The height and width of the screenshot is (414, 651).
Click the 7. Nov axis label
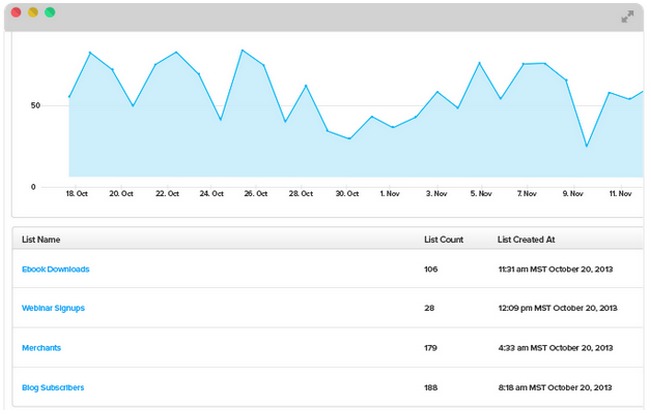[x=527, y=194]
